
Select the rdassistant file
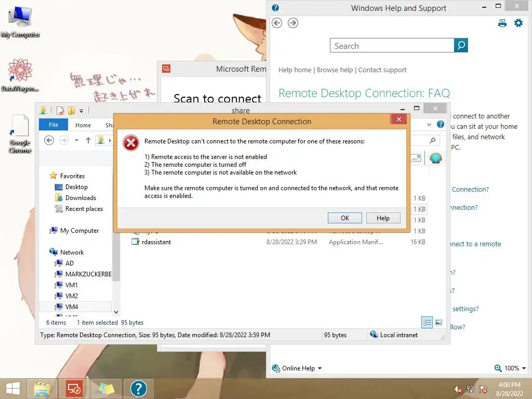tap(151, 242)
